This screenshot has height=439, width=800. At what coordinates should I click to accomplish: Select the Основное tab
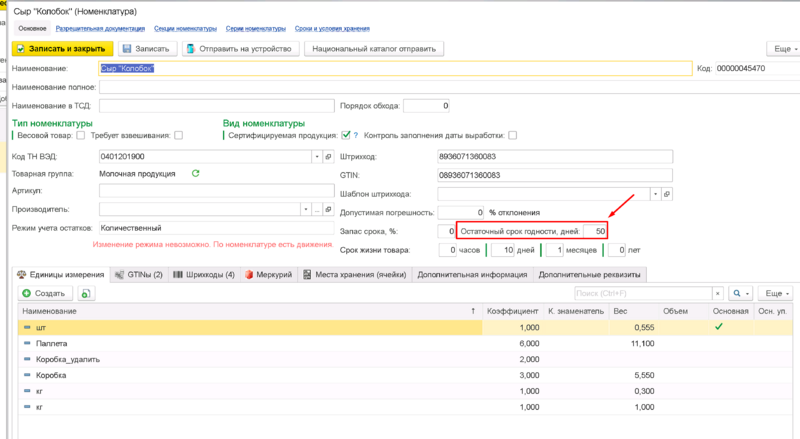click(x=32, y=29)
